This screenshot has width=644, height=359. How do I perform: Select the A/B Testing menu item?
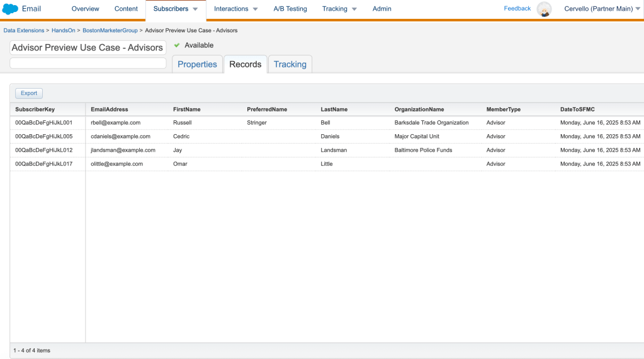click(x=290, y=9)
